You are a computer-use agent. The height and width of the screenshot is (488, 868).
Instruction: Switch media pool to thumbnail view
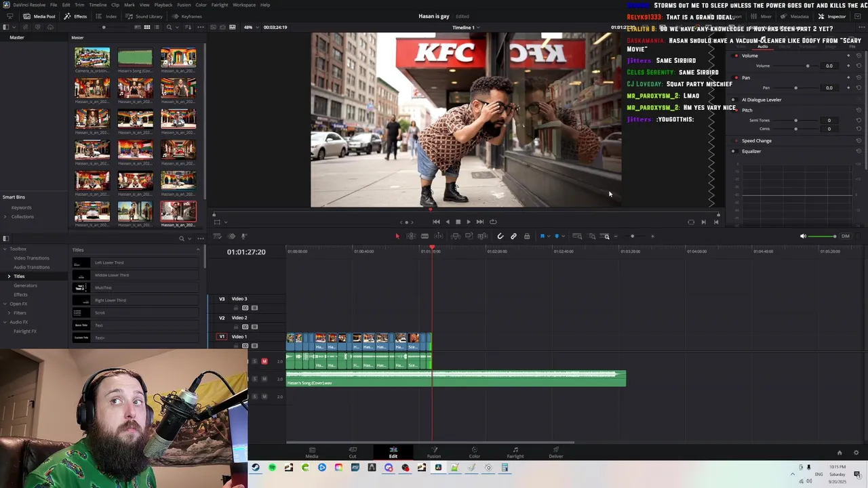146,27
